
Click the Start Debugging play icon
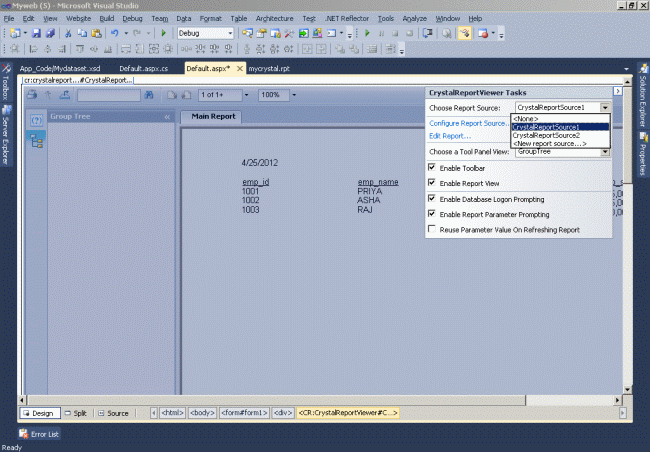click(164, 33)
